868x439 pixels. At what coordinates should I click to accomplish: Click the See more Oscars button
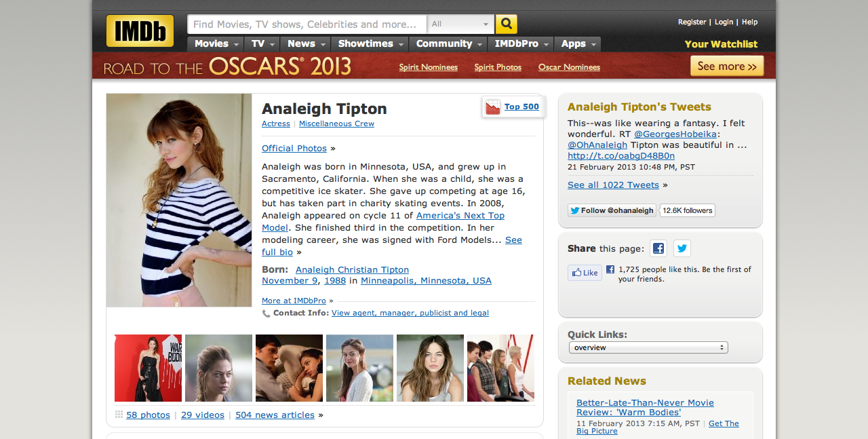[x=727, y=66]
